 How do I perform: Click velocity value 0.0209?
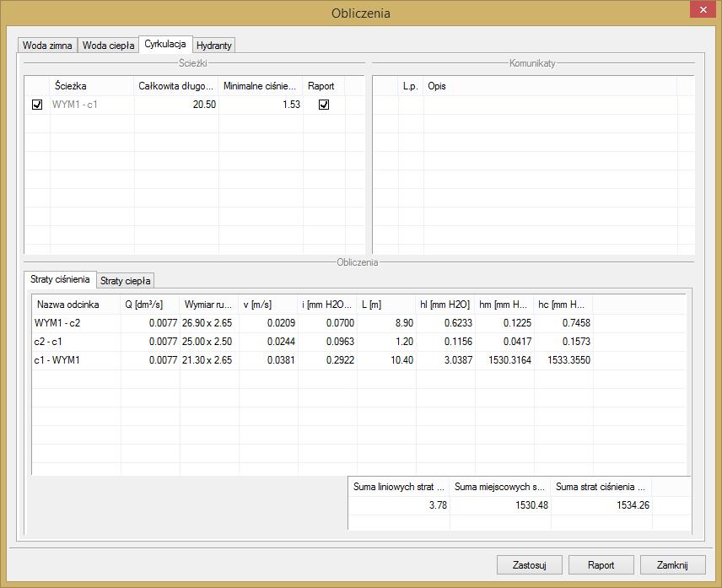coord(281,323)
